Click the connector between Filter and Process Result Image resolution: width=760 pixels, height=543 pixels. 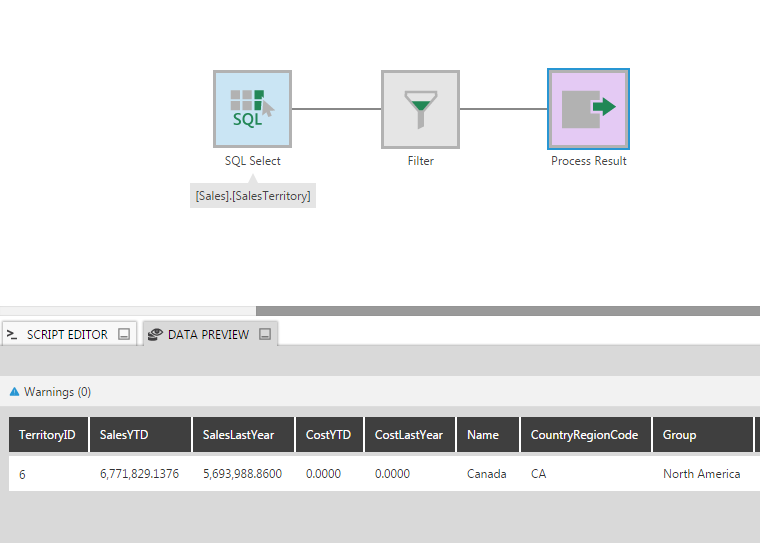[504, 109]
